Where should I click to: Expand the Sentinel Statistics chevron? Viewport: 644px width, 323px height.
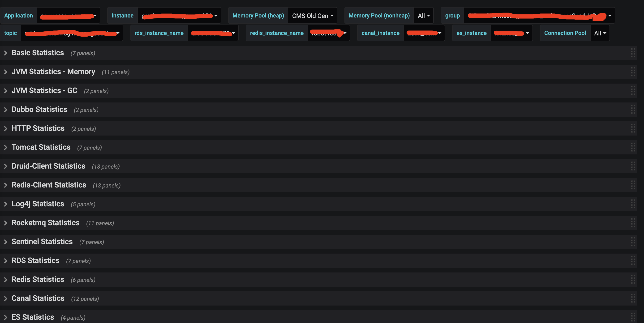point(5,242)
